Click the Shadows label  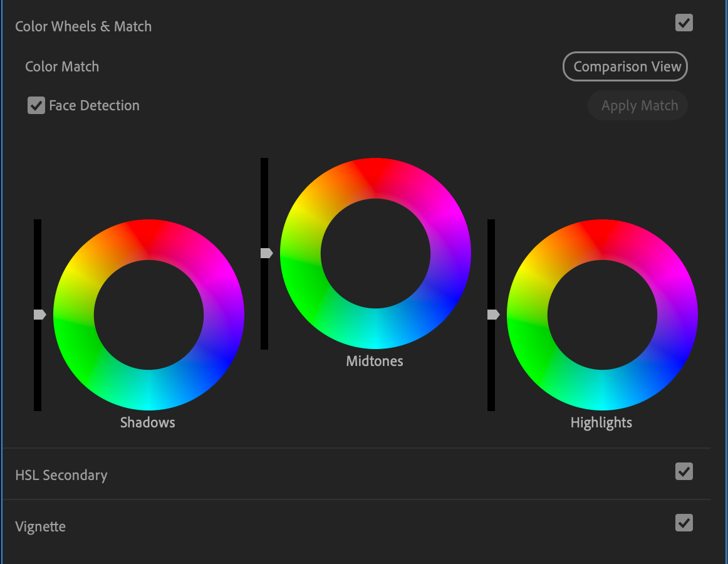(x=147, y=422)
